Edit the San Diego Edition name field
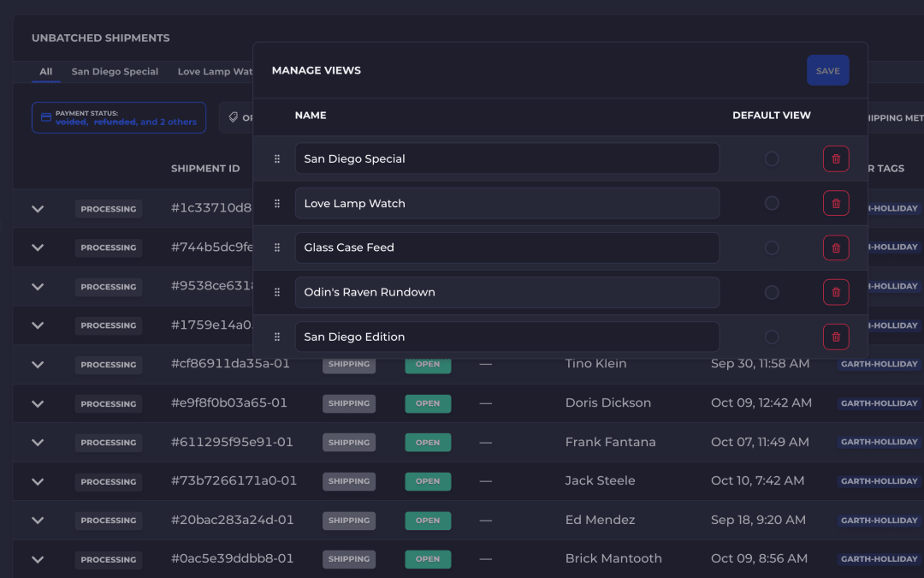The image size is (924, 578). (506, 337)
